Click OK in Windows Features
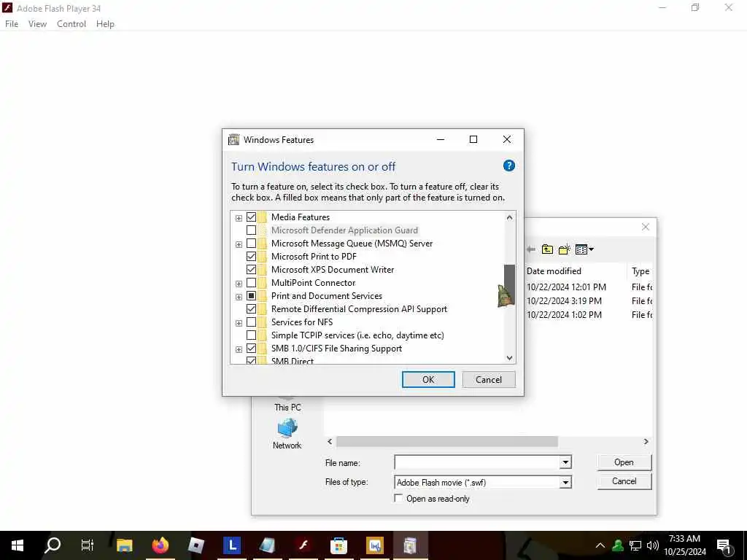The height and width of the screenshot is (560, 747). click(428, 379)
